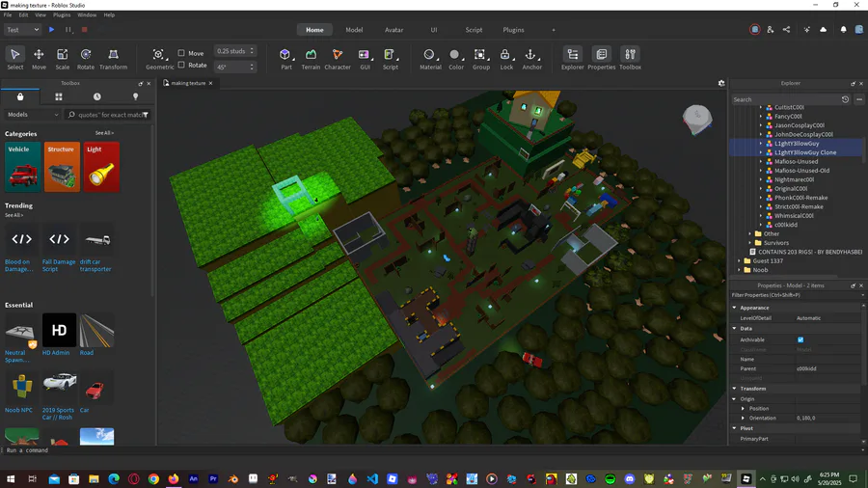Group the selected objects
The width and height of the screenshot is (868, 488).
(480, 58)
